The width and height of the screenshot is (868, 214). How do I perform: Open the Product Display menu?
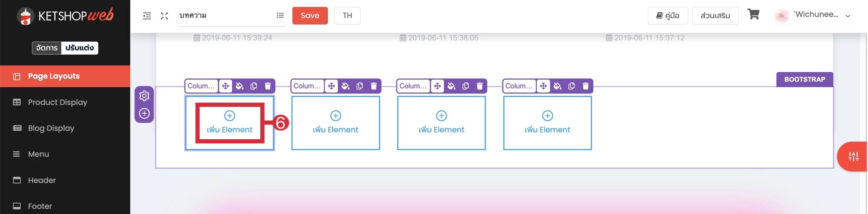[x=58, y=102]
